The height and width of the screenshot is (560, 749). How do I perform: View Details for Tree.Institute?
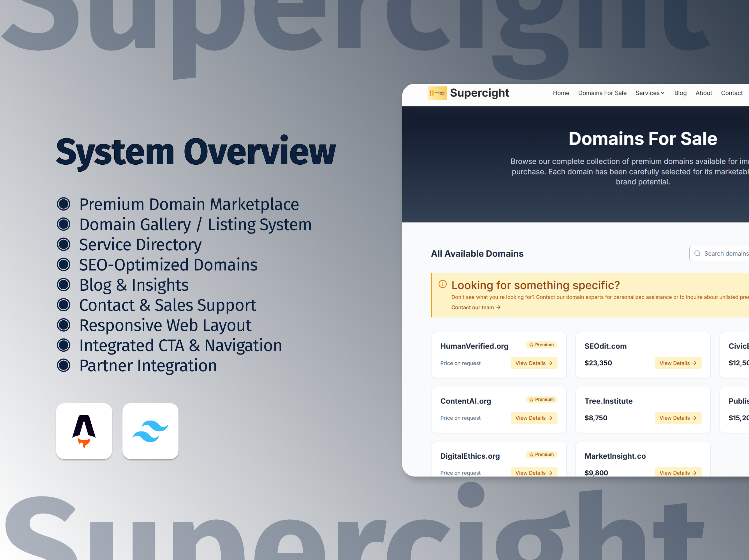678,418
